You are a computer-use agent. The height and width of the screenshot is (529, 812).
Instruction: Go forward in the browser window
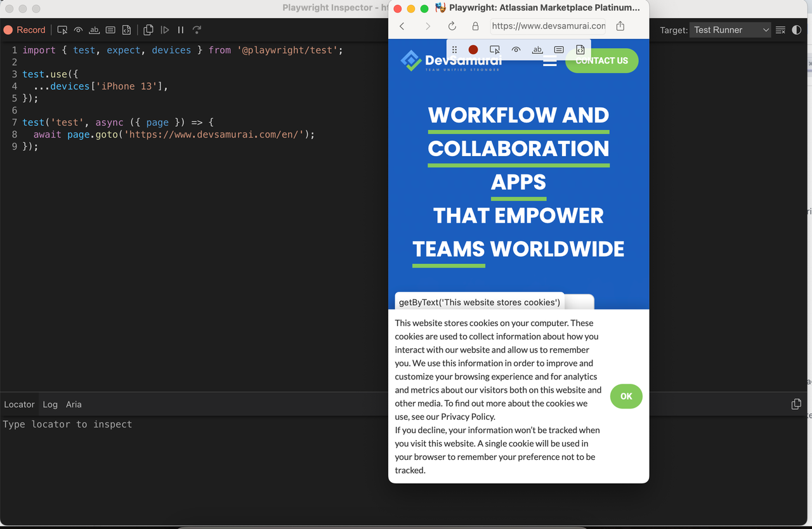point(428,26)
